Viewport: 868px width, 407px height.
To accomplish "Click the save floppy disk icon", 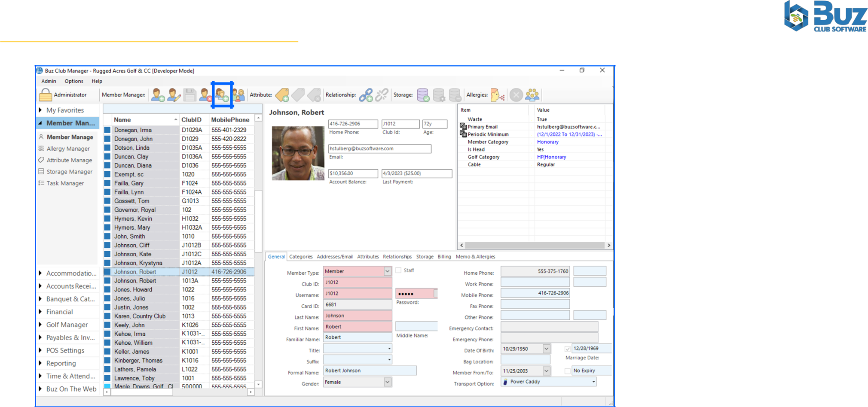I will (189, 95).
